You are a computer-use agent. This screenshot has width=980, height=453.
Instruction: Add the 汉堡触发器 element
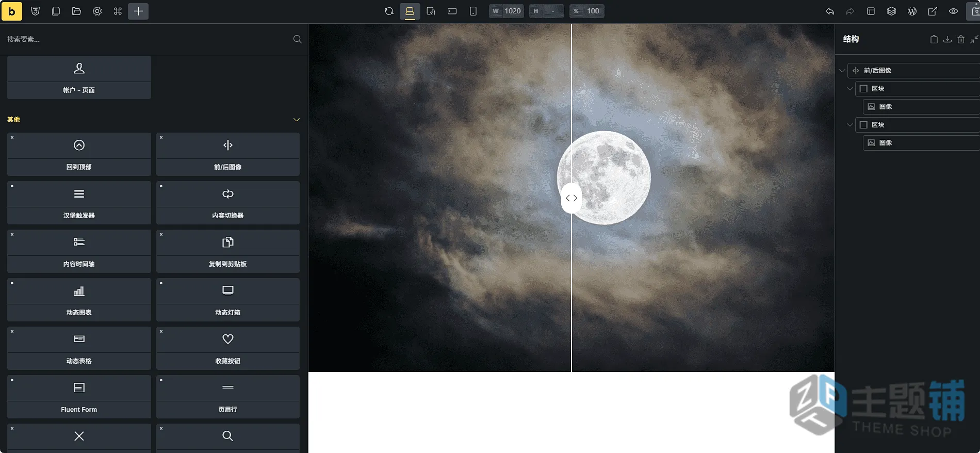click(79, 203)
